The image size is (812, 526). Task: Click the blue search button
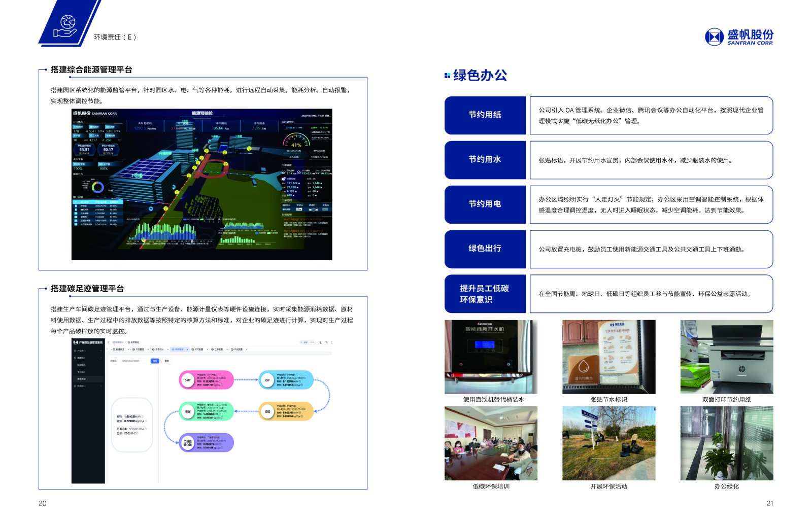155,361
